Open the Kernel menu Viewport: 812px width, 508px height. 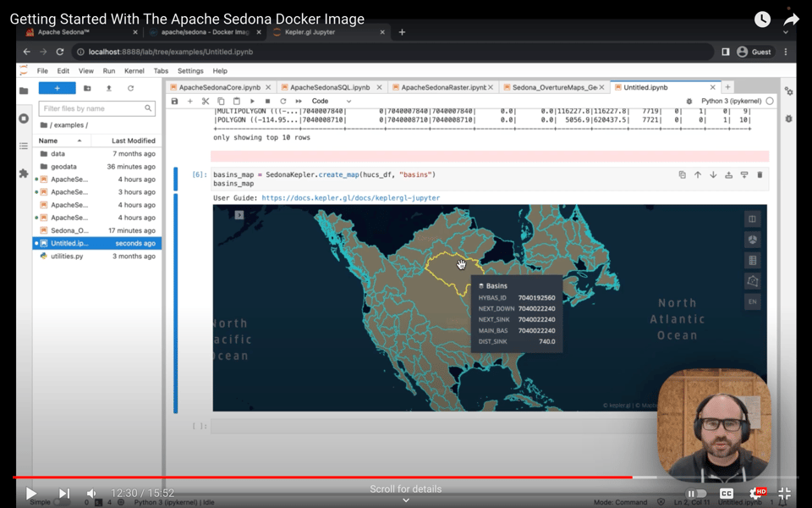click(x=134, y=71)
